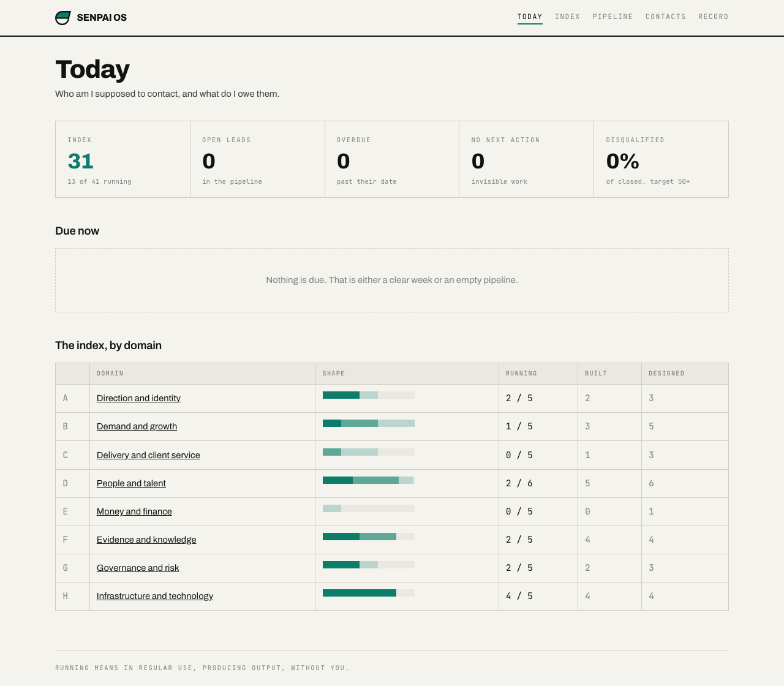Viewport: 784px width, 686px height.
Task: Click the shape bar for Money and finance
Action: pyautogui.click(x=369, y=508)
